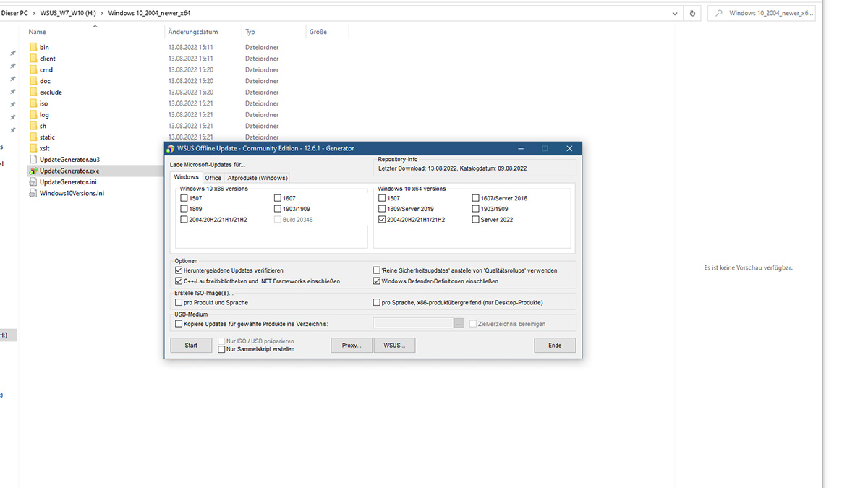Refresh the Explorer address bar
The height and width of the screenshot is (488, 868).
pos(693,13)
